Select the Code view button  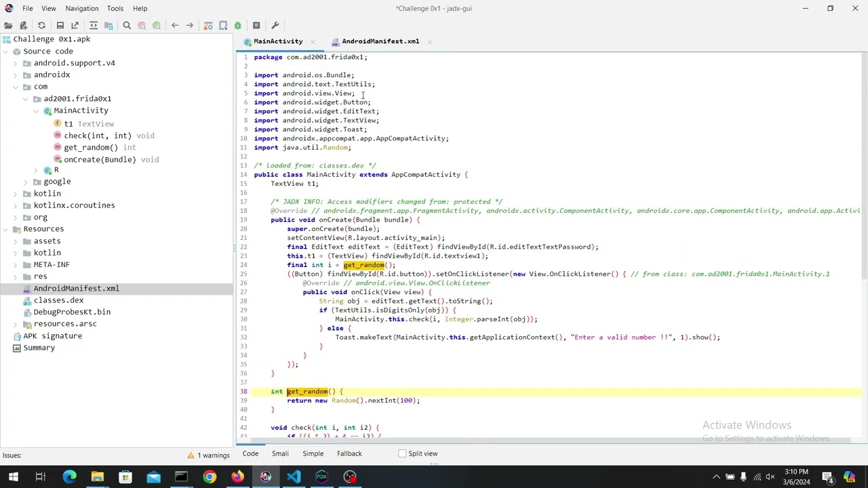(250, 453)
